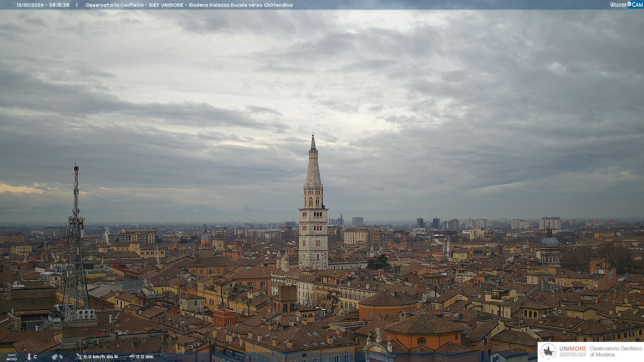Click the Weather text in top logo
Image resolution: width=644 pixels, height=362 pixels.
[618, 5]
